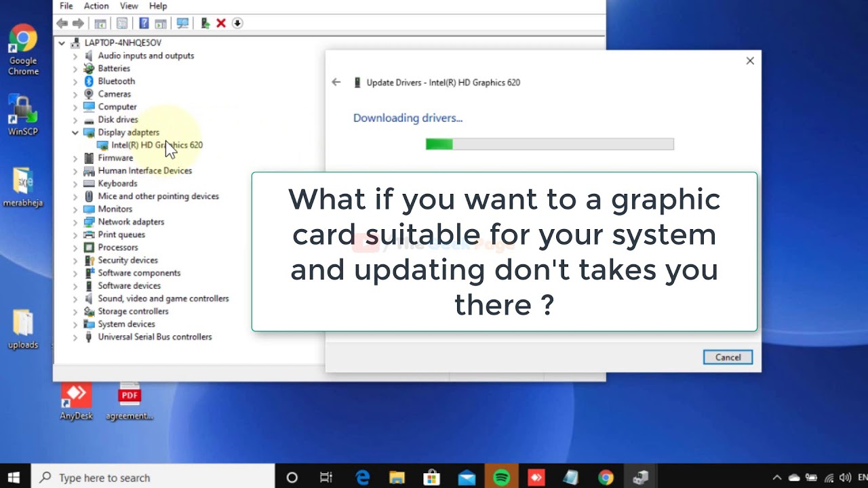
Task: Click the back arrow in Update Drivers dialog
Action: point(336,82)
